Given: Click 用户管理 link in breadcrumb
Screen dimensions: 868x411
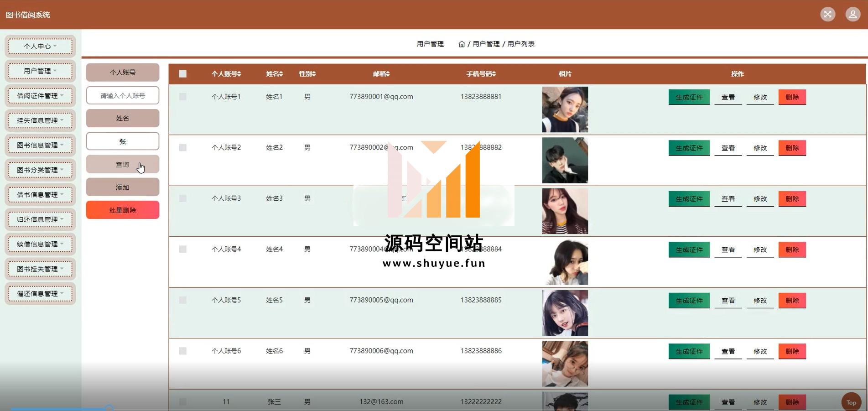Looking at the screenshot, I should [486, 44].
